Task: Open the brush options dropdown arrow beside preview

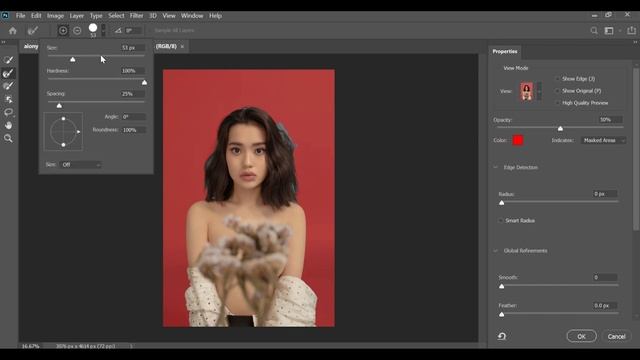Action: point(103,30)
